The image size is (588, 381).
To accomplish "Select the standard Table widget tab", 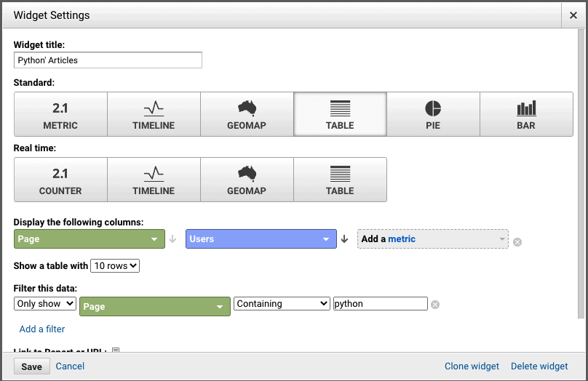I will tap(340, 114).
